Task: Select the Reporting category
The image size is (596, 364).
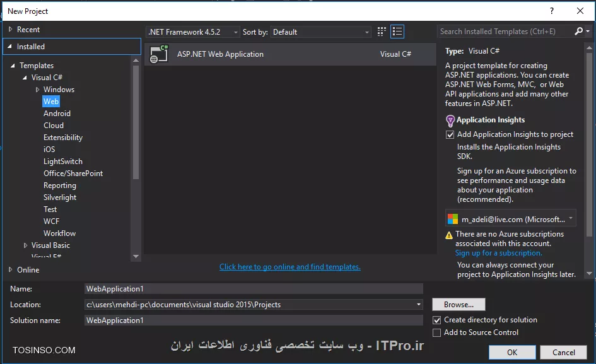Action: click(60, 185)
